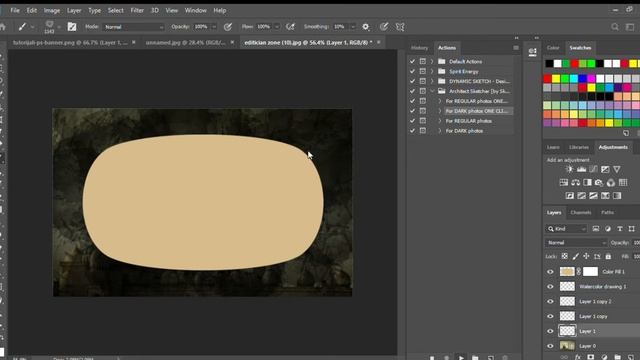Lock layer position icon

586,256
